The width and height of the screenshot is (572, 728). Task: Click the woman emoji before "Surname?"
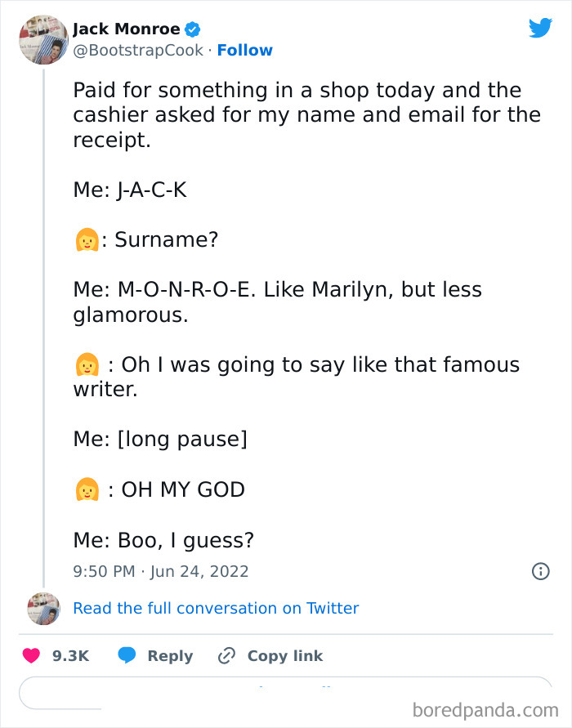(87, 240)
